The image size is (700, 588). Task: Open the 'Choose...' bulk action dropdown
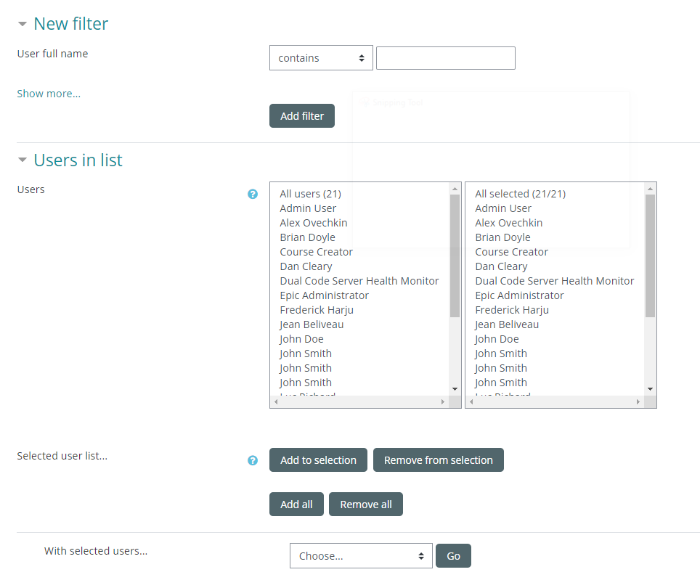361,556
